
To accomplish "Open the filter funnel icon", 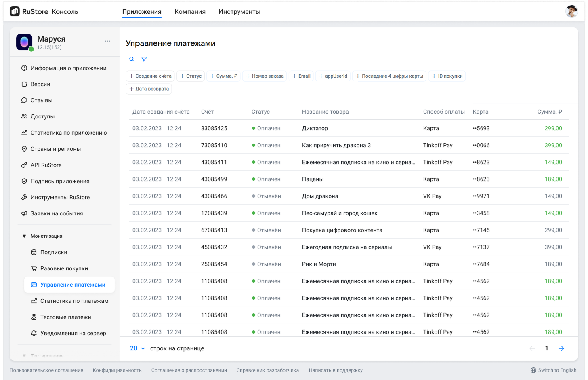I will coord(144,59).
